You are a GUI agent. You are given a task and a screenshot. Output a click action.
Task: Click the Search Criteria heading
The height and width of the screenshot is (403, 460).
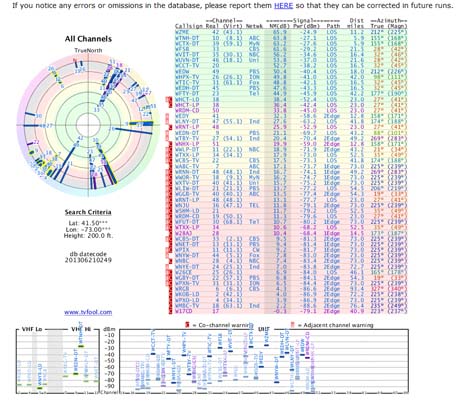(88, 212)
